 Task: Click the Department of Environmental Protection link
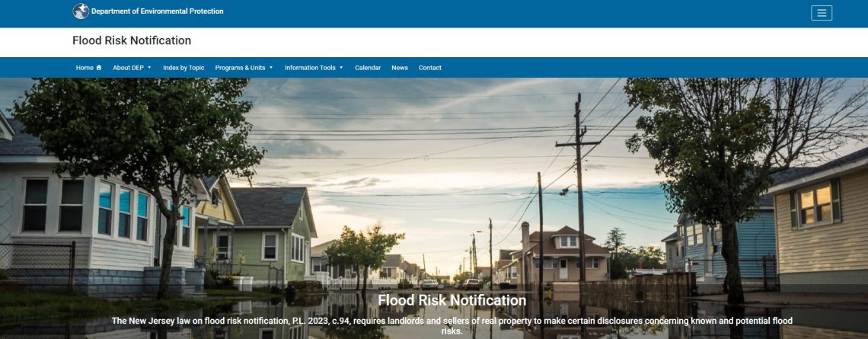[157, 11]
